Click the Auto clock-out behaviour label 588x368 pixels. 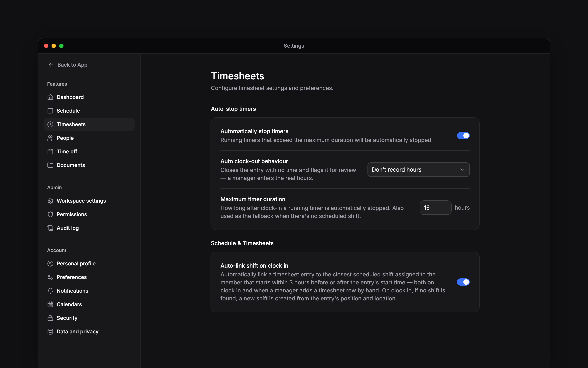point(254,161)
